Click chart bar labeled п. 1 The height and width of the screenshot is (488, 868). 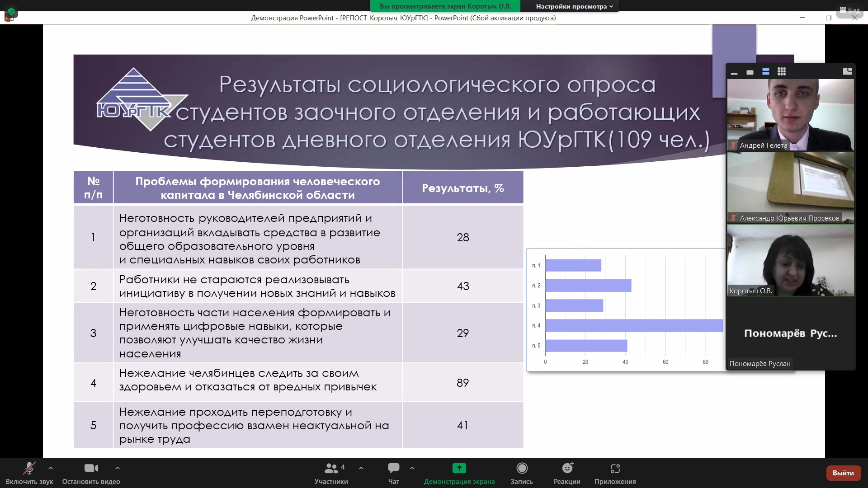click(573, 265)
